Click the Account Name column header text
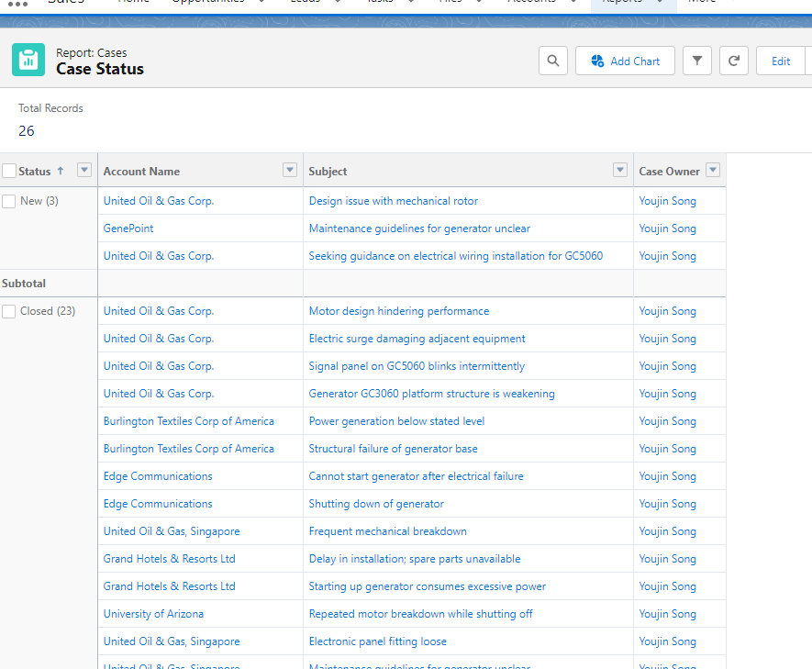Image resolution: width=812 pixels, height=669 pixels. [141, 172]
